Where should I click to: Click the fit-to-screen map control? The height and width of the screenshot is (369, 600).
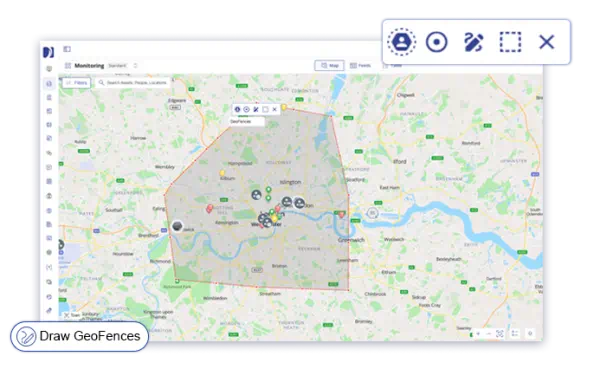500,334
